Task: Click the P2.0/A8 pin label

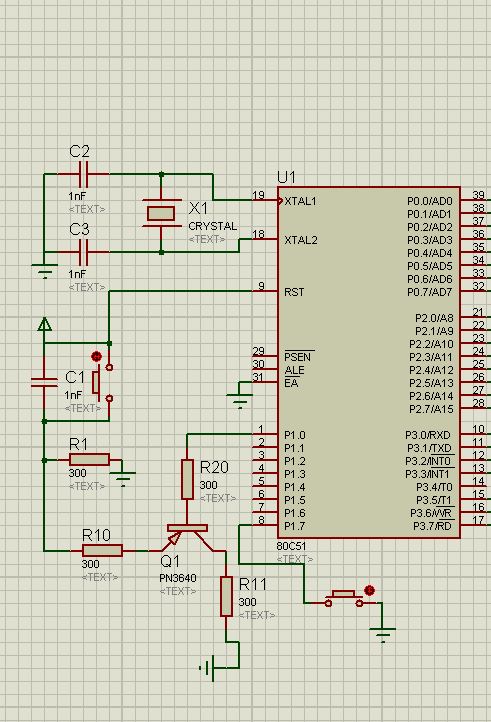Action: click(x=434, y=318)
